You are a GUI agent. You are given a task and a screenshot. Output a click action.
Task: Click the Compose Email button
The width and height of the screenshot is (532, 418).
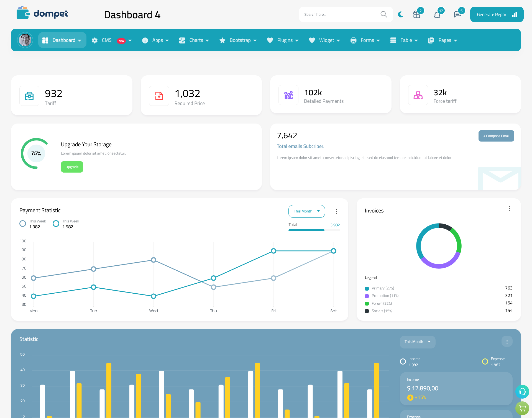[496, 135]
